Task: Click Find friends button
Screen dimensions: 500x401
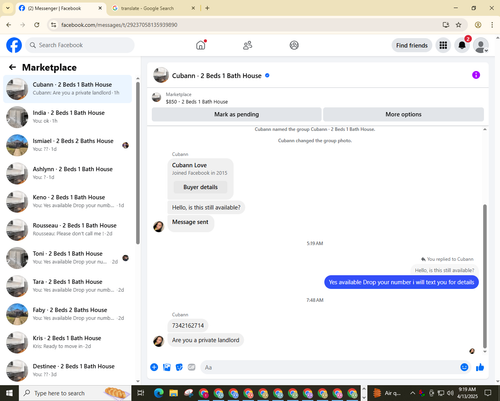Action: (412, 45)
